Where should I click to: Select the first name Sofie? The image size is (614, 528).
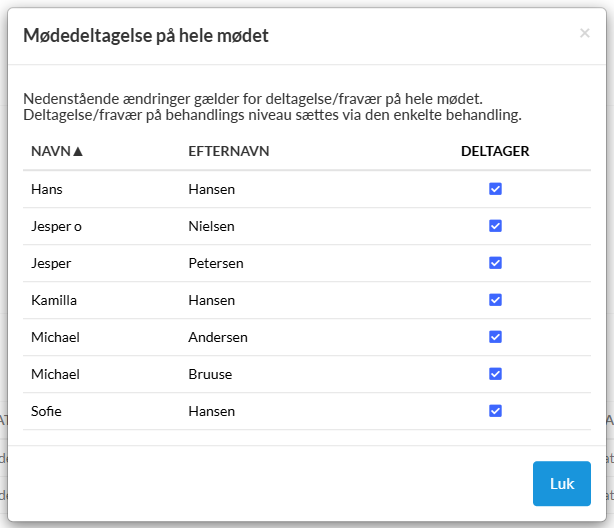coord(48,411)
